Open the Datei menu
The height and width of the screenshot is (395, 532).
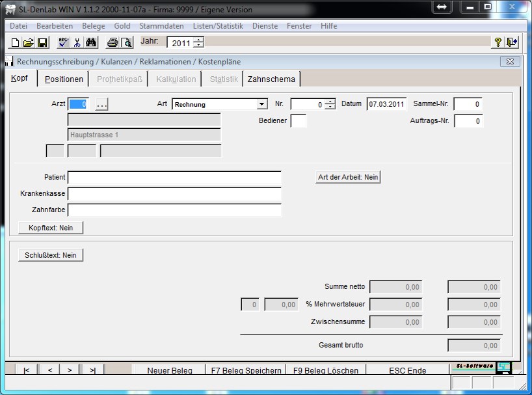click(18, 26)
